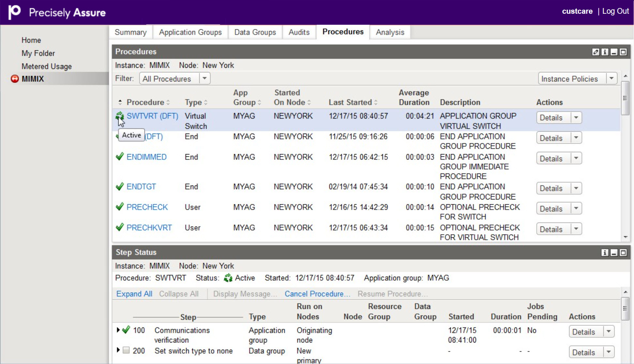Viewport: 634px width, 364px height.
Task: Click the Active status icon in Step Status
Action: [x=228, y=278]
